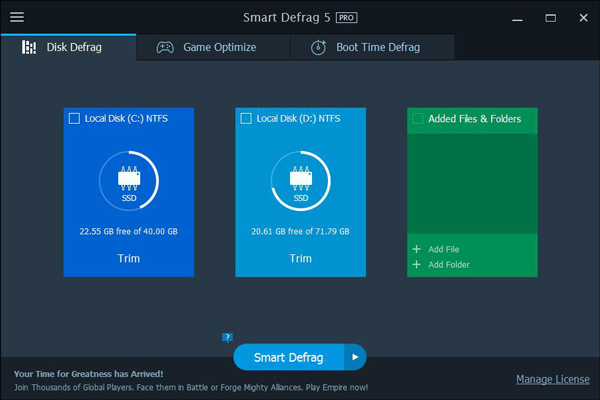Tick the Added Files & Folders checkbox
The image size is (600, 400).
tap(417, 119)
